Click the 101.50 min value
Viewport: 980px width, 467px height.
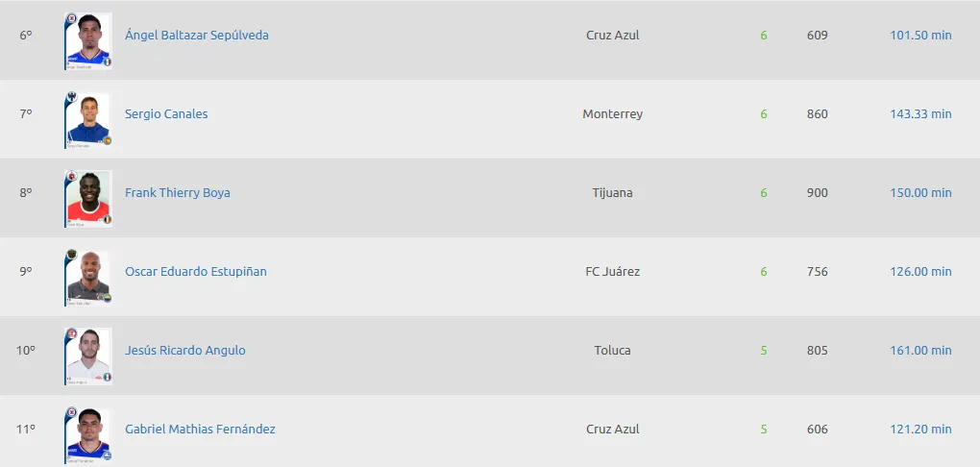(x=920, y=35)
